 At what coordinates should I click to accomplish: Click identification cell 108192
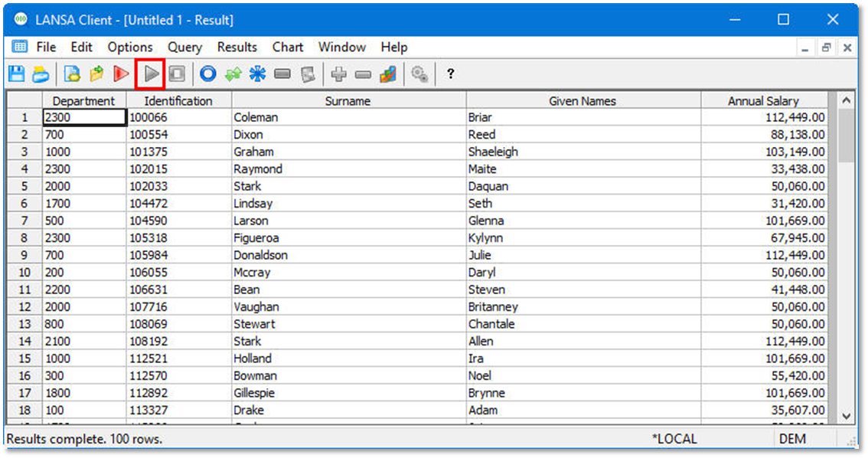tap(179, 341)
